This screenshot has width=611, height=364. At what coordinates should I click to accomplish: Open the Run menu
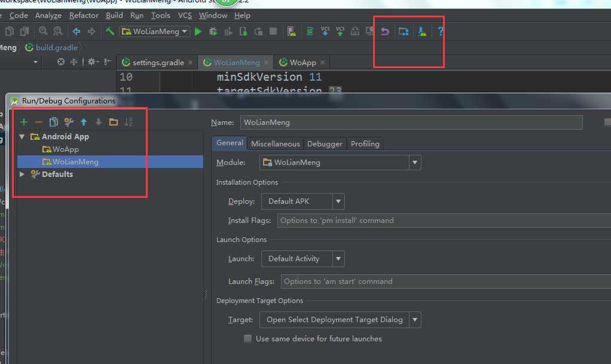pos(137,15)
